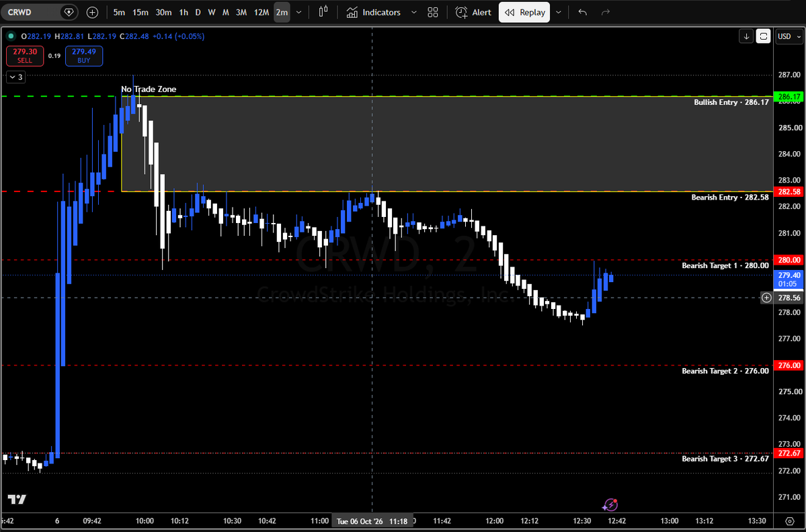This screenshot has width=806, height=532.
Task: Open chart settings gear at bottom right
Action: (x=790, y=521)
